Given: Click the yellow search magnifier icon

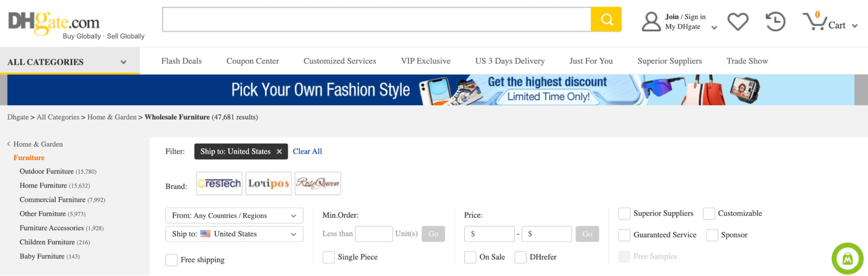Looking at the screenshot, I should pyautogui.click(x=606, y=19).
